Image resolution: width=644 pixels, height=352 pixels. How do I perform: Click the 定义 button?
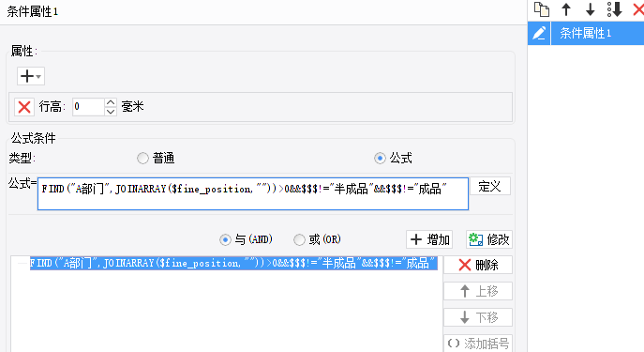click(x=490, y=186)
